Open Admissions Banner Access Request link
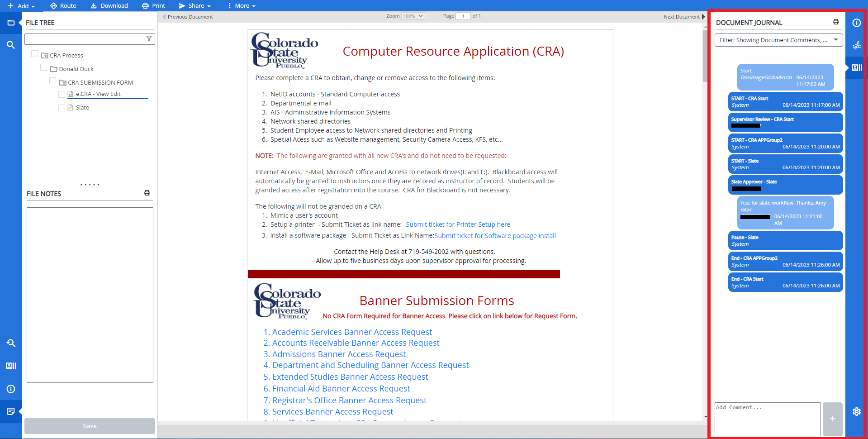Image resolution: width=868 pixels, height=439 pixels. pos(339,354)
